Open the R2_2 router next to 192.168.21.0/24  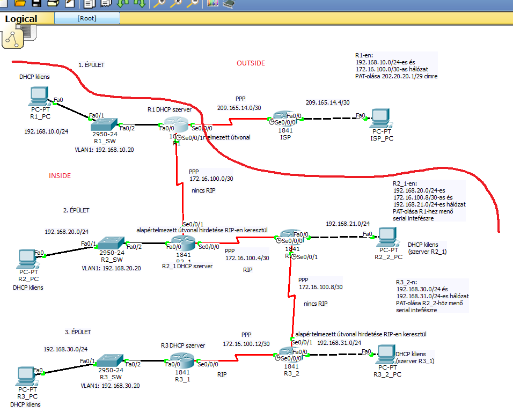[x=292, y=238]
